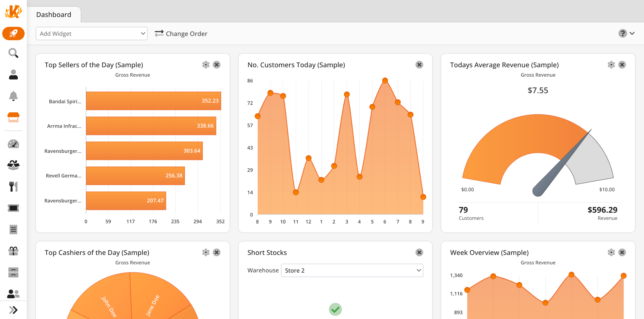This screenshot has width=644, height=319.
Task: Click the fork and knife restaurant icon
Action: coord(13,187)
